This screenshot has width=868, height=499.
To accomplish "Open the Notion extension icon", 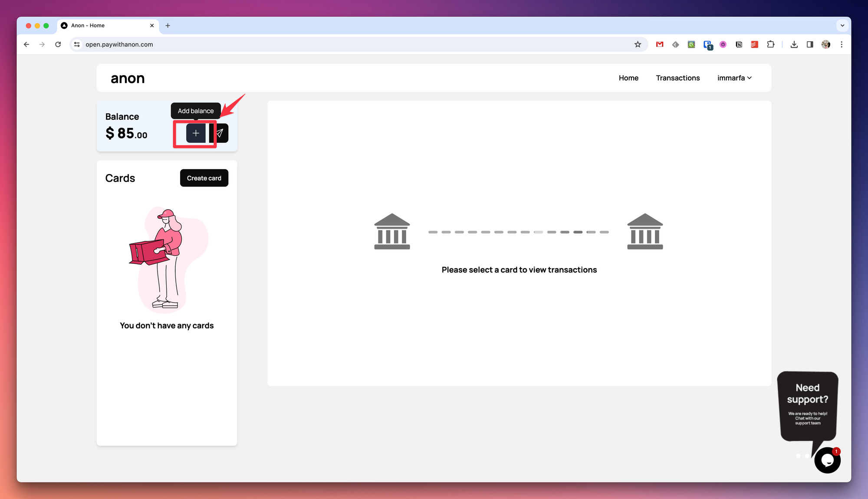I will [x=739, y=44].
